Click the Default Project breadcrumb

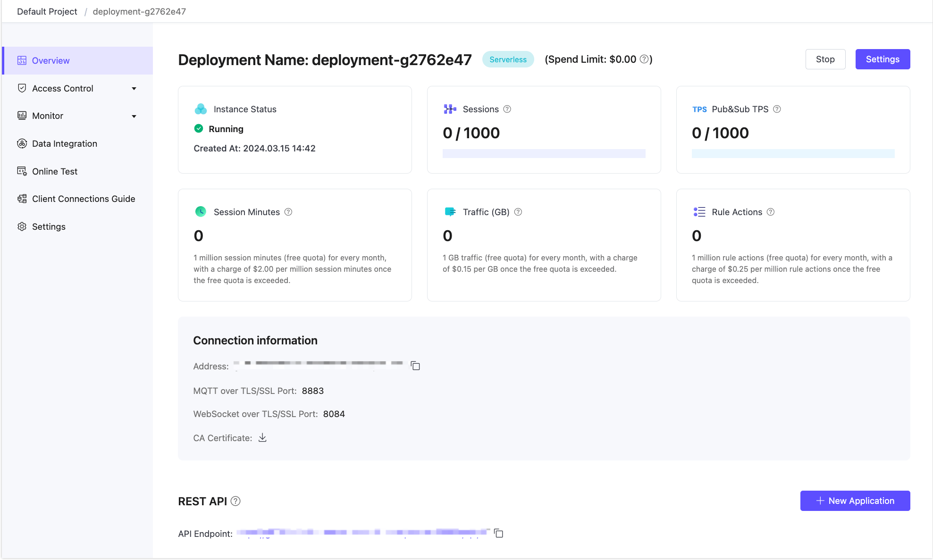pos(47,11)
